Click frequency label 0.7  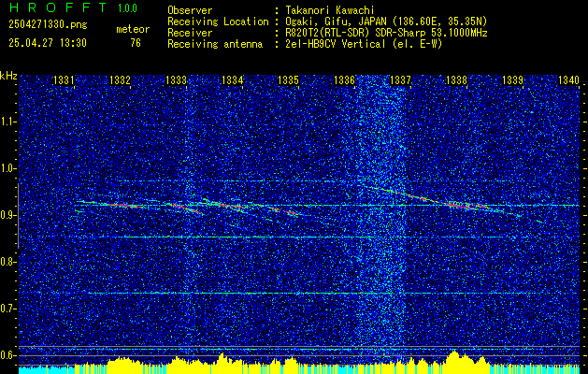click(x=8, y=309)
